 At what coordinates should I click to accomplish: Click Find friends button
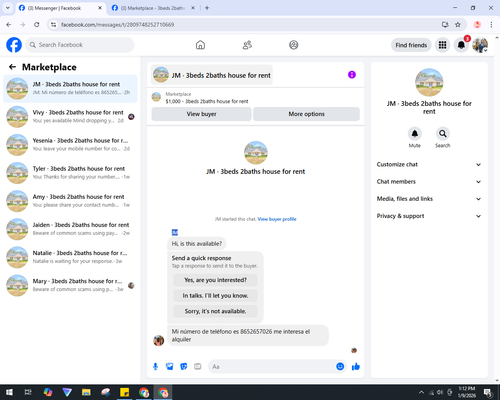(x=411, y=45)
